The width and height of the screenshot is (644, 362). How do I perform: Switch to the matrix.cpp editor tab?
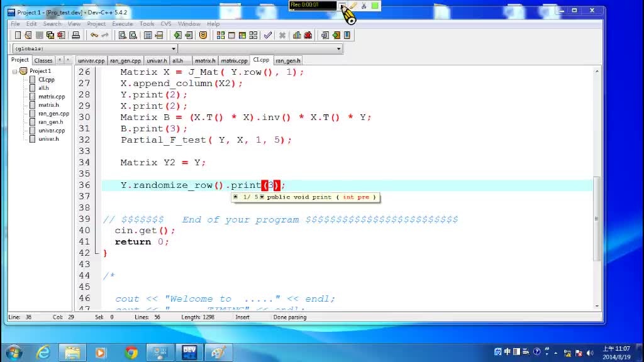[234, 61]
